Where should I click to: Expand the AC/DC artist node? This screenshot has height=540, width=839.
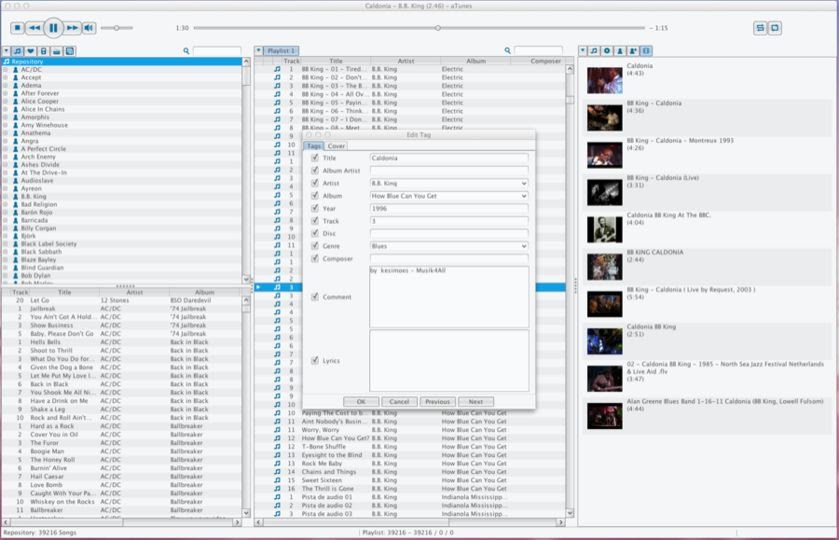point(5,70)
